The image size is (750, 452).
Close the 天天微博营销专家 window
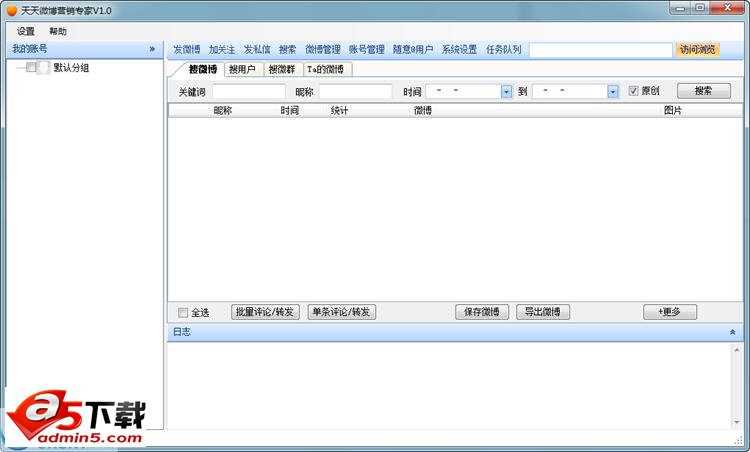[727, 8]
